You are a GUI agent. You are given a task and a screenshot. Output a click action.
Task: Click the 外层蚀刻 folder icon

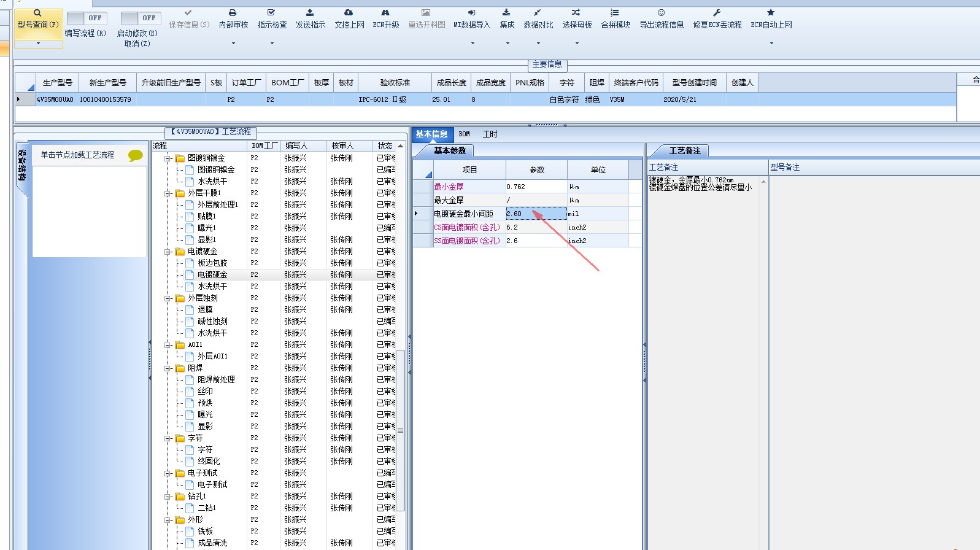(x=180, y=298)
